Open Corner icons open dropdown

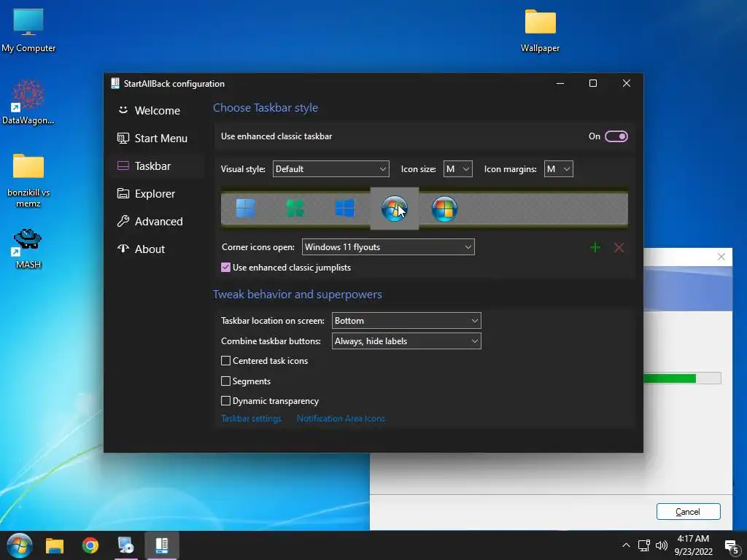click(388, 247)
